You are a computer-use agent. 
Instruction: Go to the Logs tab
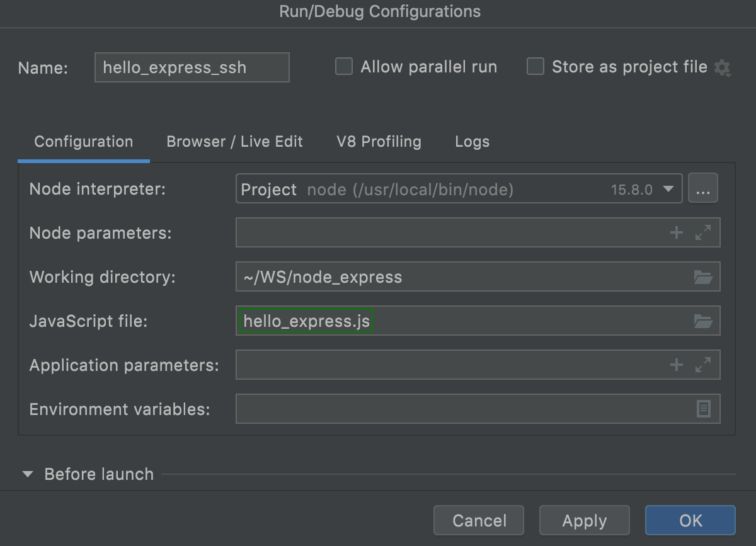(x=472, y=142)
